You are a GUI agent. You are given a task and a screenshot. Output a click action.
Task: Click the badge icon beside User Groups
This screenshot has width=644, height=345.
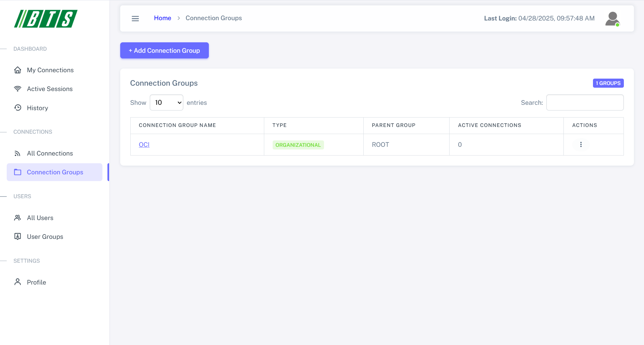(x=18, y=236)
